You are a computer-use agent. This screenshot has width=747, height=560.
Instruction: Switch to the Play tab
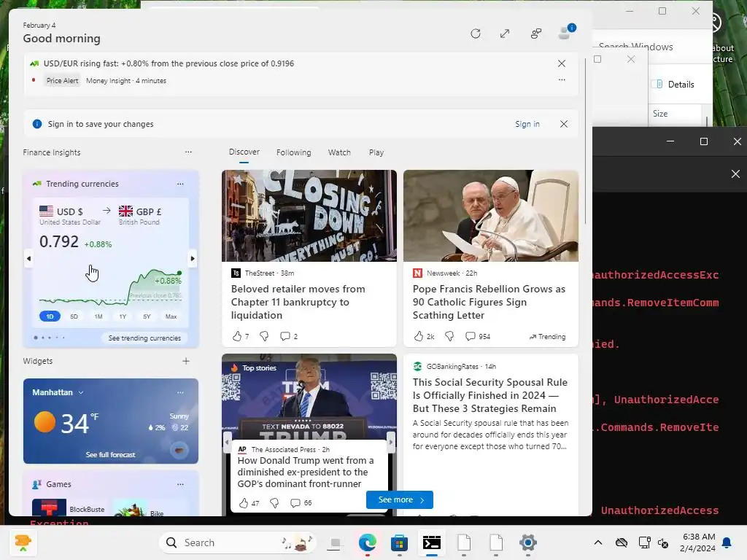[x=376, y=152]
